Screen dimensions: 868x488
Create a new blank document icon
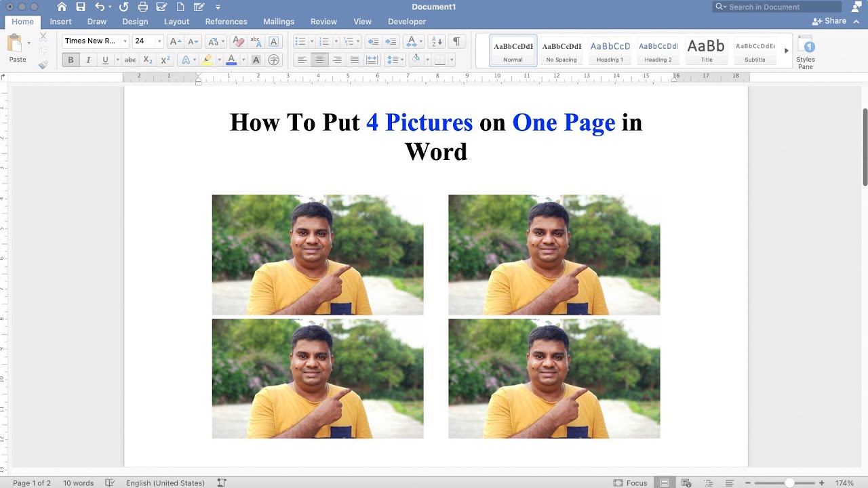click(x=180, y=7)
